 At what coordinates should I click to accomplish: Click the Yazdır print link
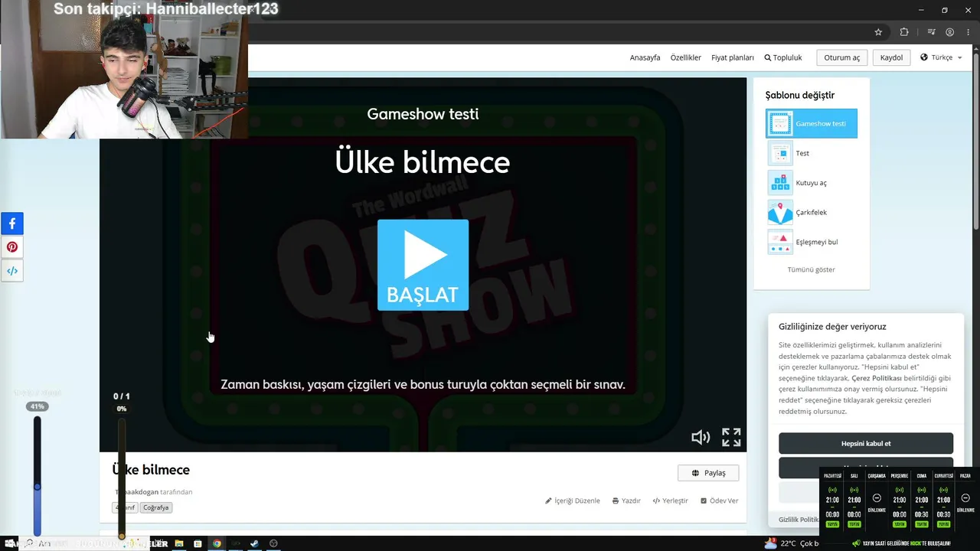626,500
